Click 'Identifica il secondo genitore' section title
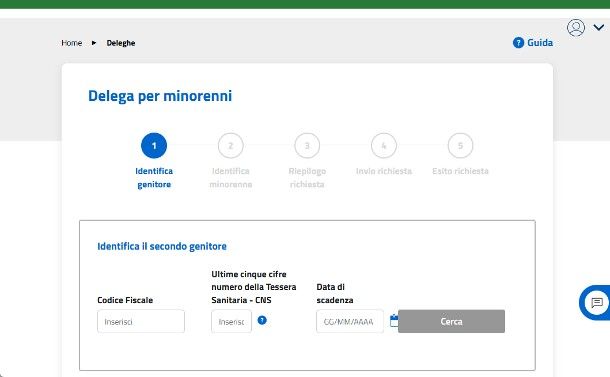The height and width of the screenshot is (377, 610). click(162, 246)
